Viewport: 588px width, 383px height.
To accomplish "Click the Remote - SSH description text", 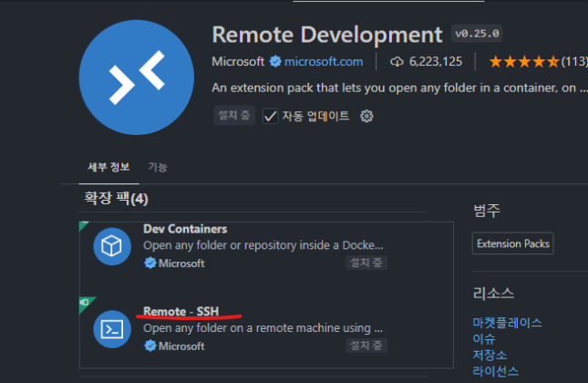I will point(263,328).
